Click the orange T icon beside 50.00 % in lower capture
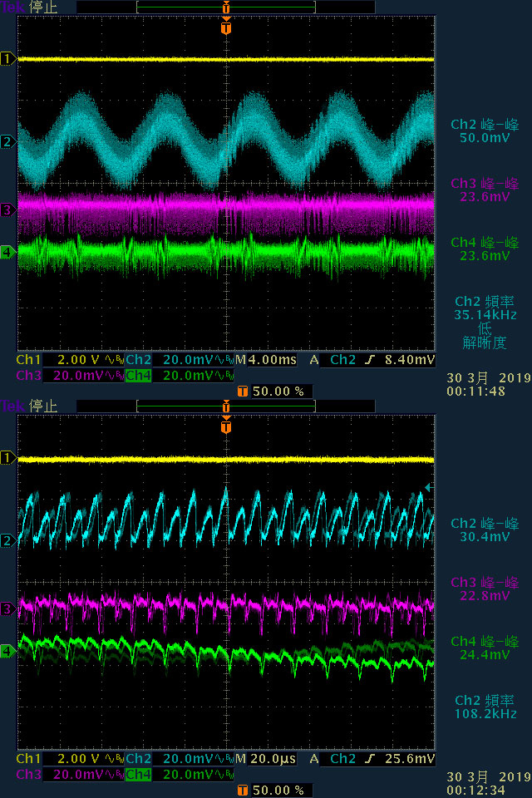532x798 pixels. pyautogui.click(x=243, y=791)
